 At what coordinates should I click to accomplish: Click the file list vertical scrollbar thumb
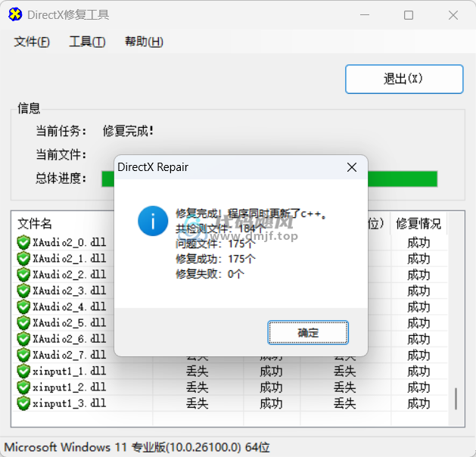[x=456, y=399]
